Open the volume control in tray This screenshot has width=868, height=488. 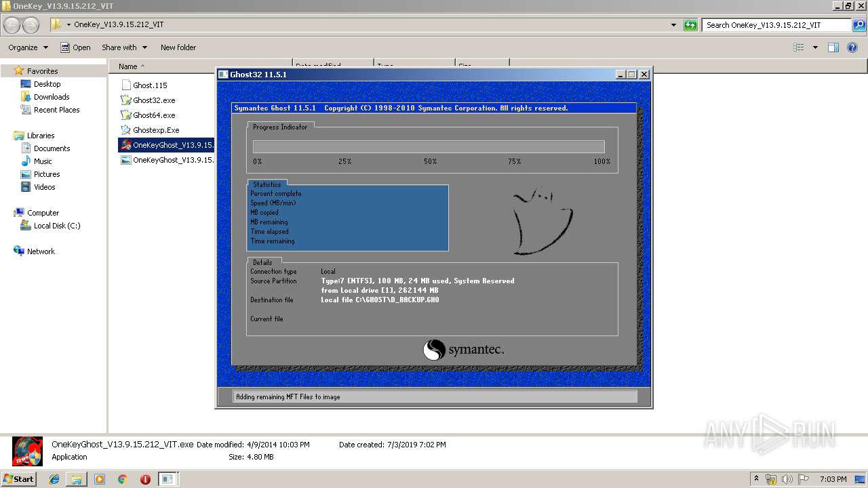tap(788, 479)
